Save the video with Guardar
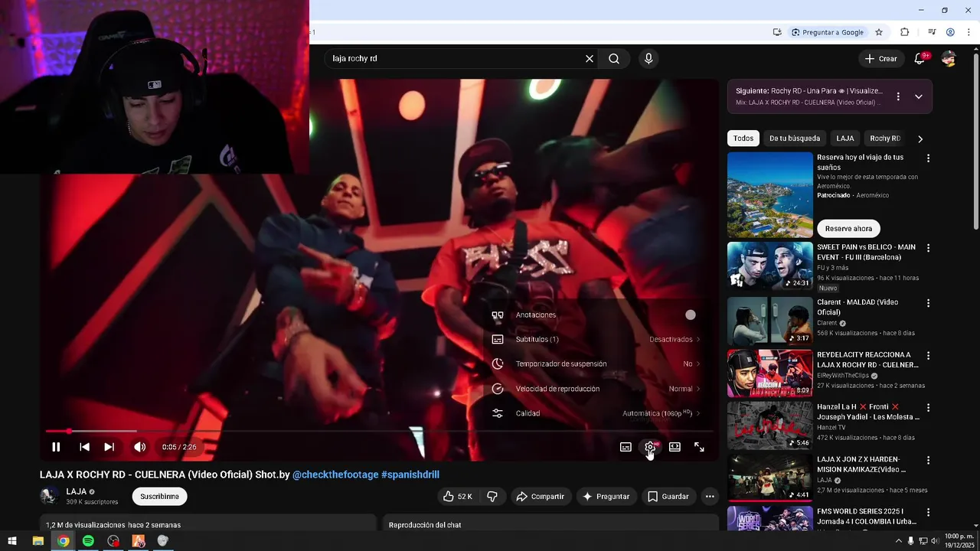Screen dimensions: 980x551 (668, 497)
